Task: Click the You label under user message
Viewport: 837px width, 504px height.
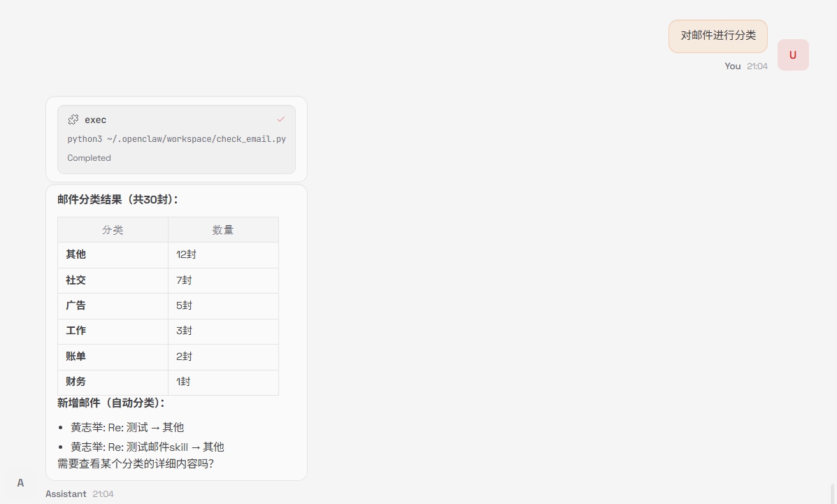Action: [732, 66]
